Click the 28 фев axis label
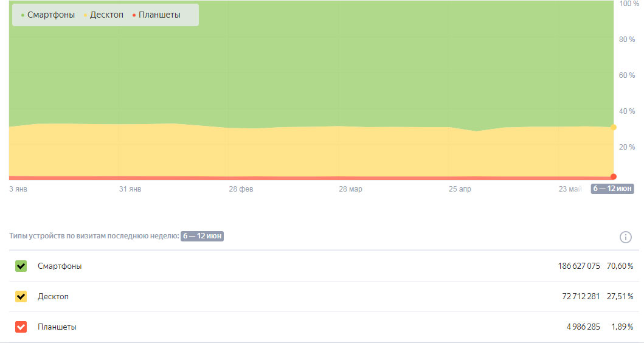The image size is (644, 343). 241,189
